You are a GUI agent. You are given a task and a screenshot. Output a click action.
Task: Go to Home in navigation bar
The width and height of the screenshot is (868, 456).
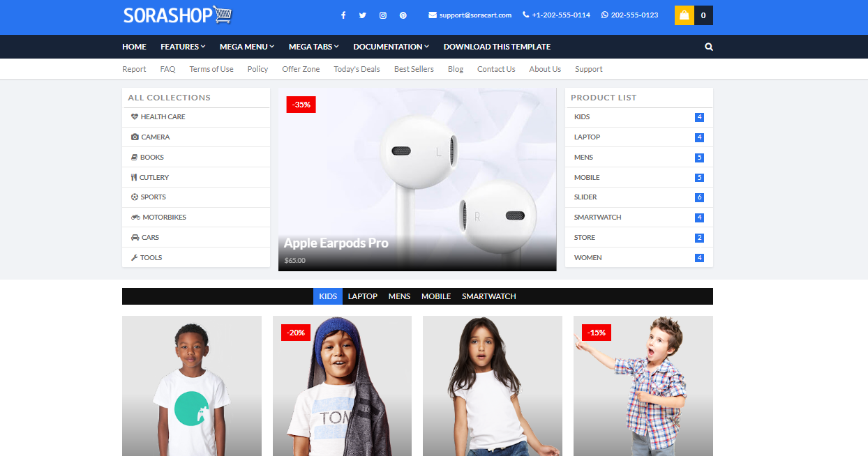pos(134,47)
